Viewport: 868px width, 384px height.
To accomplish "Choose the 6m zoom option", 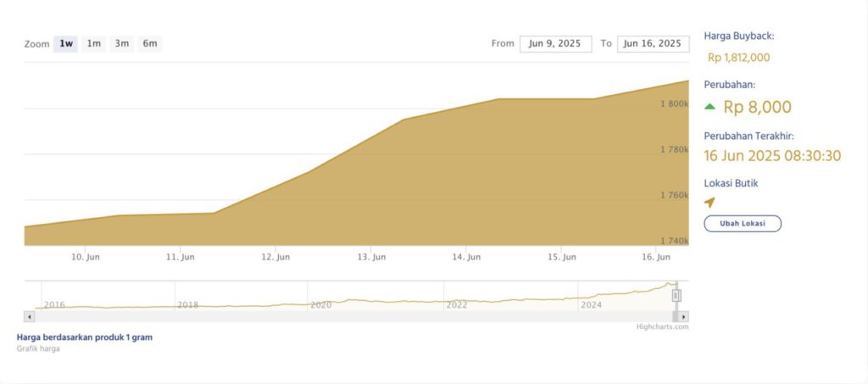I will tap(150, 43).
